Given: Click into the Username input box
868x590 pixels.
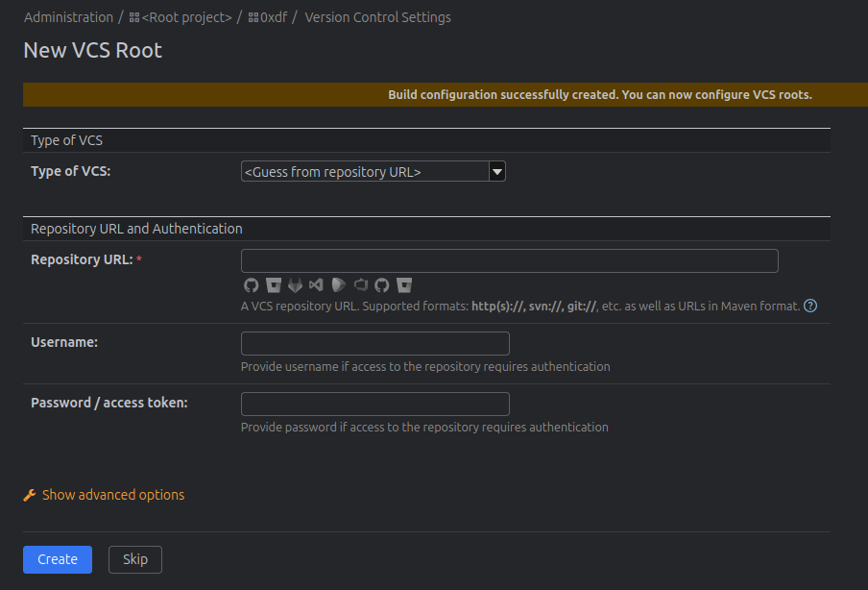Looking at the screenshot, I should coord(374,344).
